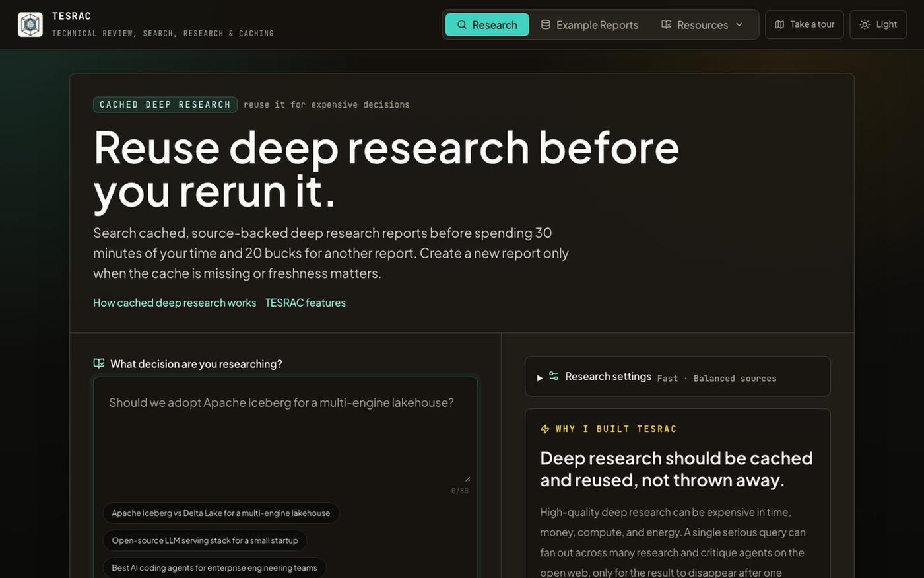The width and height of the screenshot is (924, 578).
Task: Open the Example Reports tab
Action: (589, 24)
